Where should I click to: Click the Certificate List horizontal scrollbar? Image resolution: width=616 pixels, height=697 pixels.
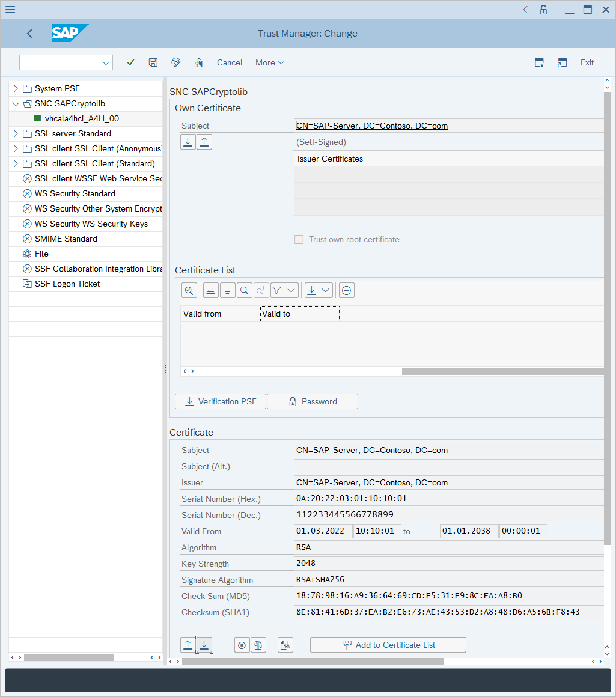pos(502,371)
